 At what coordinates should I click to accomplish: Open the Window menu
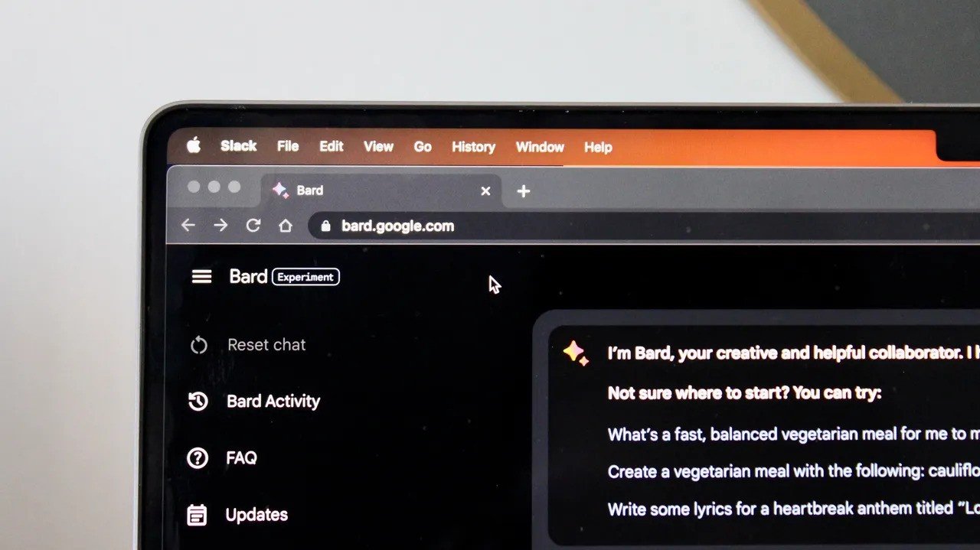540,147
